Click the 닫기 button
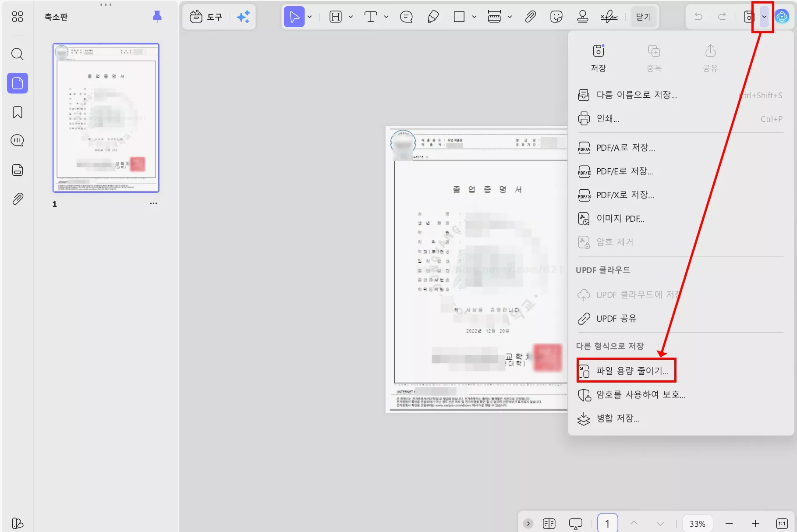The image size is (797, 532). click(x=643, y=16)
